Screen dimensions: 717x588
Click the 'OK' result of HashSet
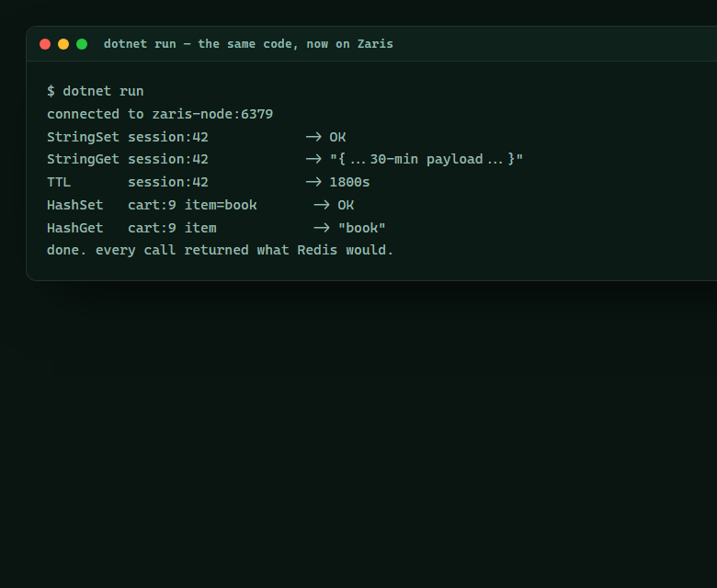tap(346, 205)
